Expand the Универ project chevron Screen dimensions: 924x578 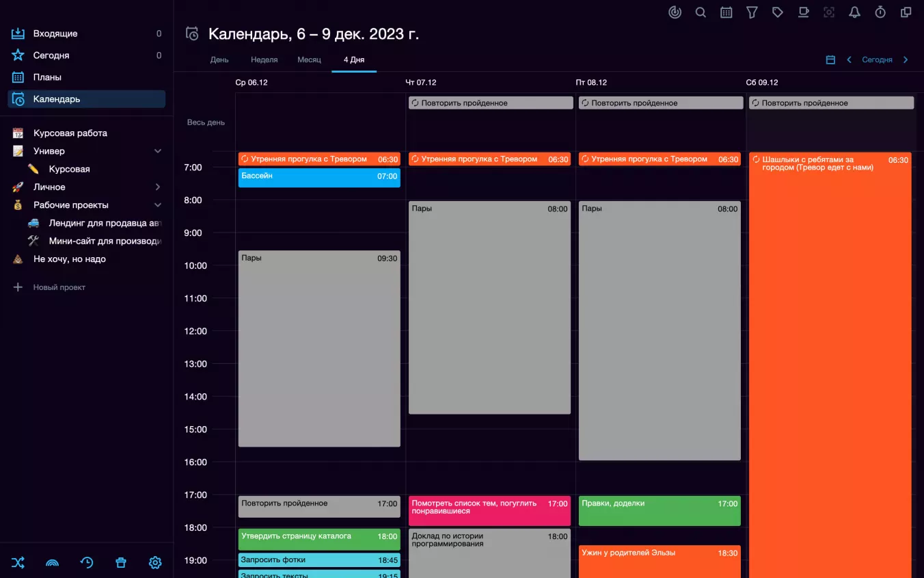158,151
